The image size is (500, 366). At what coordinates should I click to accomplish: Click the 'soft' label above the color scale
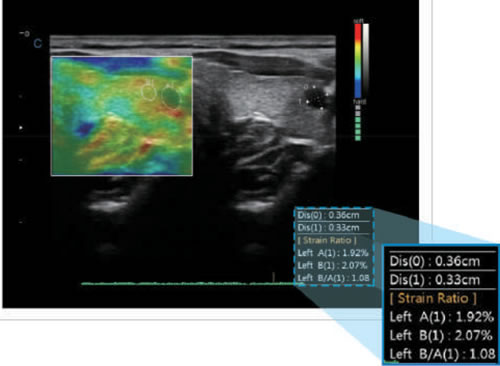click(x=358, y=21)
